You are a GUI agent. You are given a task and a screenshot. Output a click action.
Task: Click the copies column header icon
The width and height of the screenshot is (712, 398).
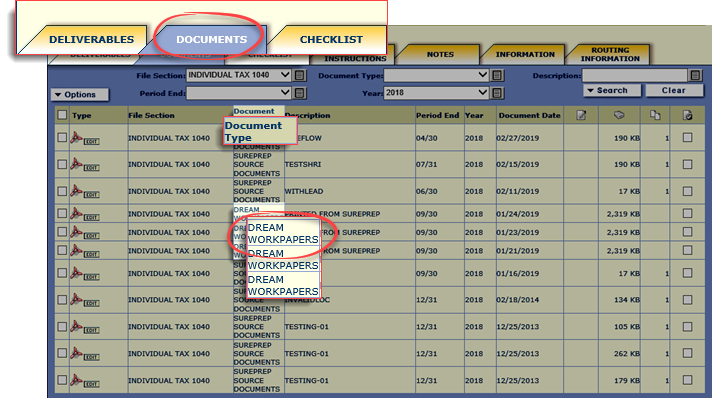(655, 115)
